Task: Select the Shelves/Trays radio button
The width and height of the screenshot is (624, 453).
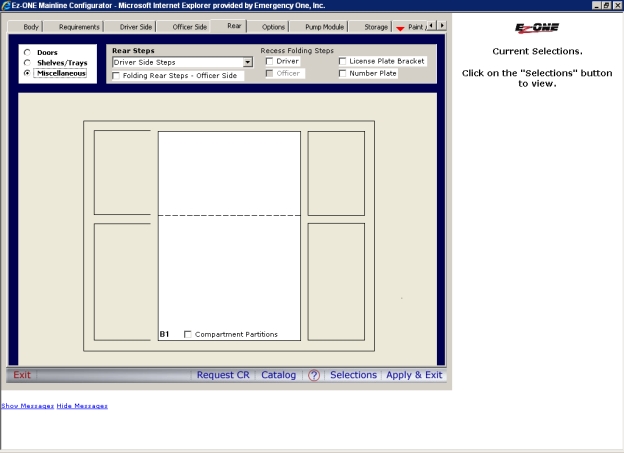Action: (27, 62)
